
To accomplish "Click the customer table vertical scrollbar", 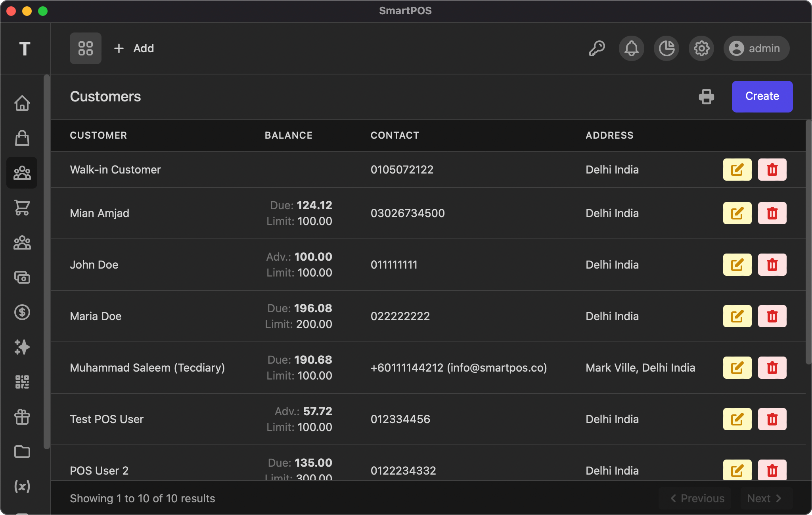I will pos(808,242).
